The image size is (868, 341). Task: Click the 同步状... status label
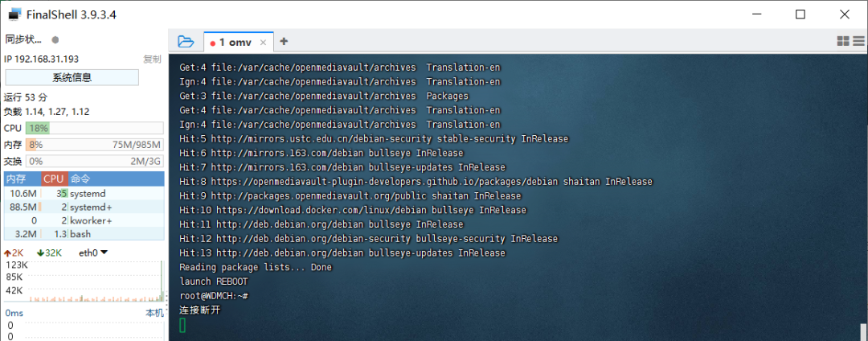click(24, 40)
